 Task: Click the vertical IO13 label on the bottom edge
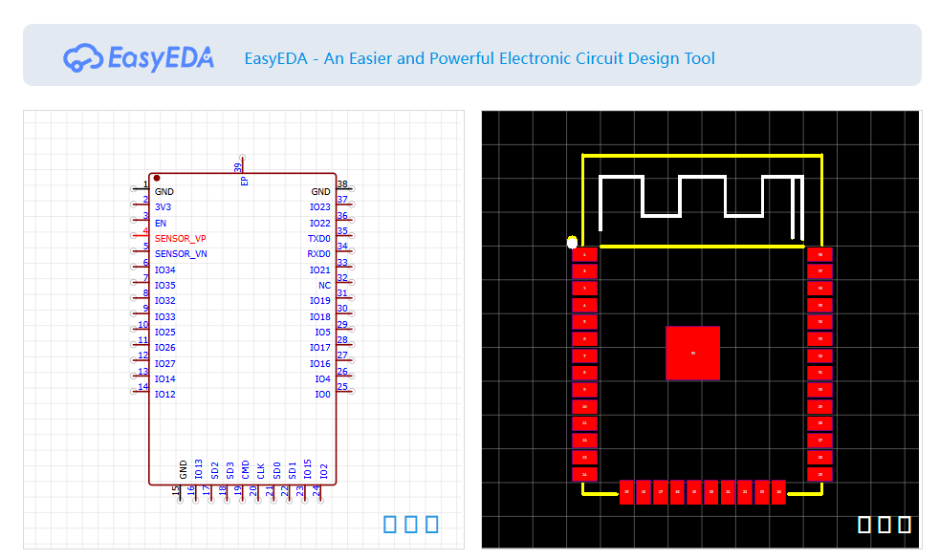(199, 469)
